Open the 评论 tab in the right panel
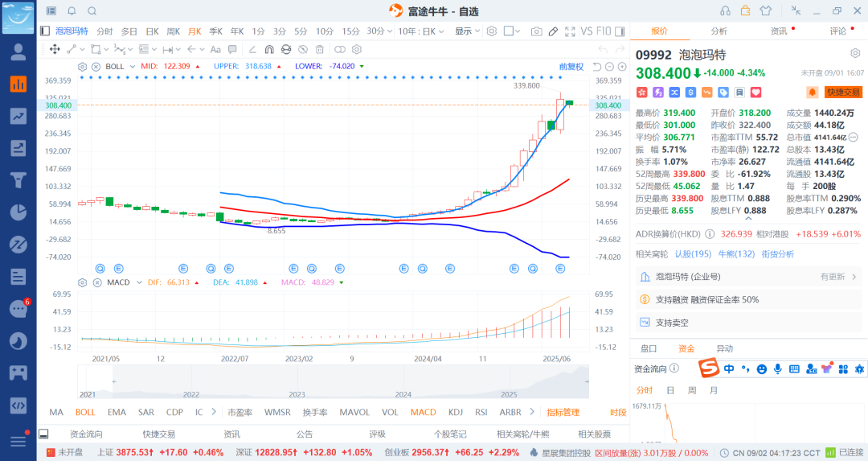Image resolution: width=868 pixels, height=461 pixels. coord(838,31)
